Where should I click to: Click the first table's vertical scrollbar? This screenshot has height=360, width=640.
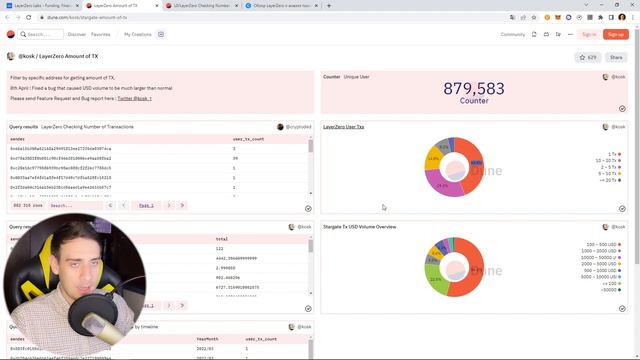(311, 166)
